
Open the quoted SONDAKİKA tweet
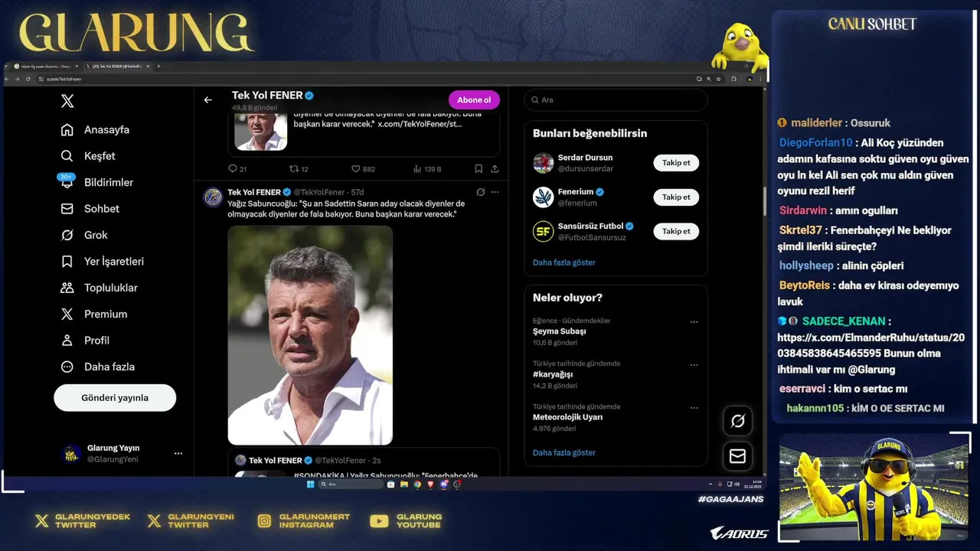pos(364,463)
